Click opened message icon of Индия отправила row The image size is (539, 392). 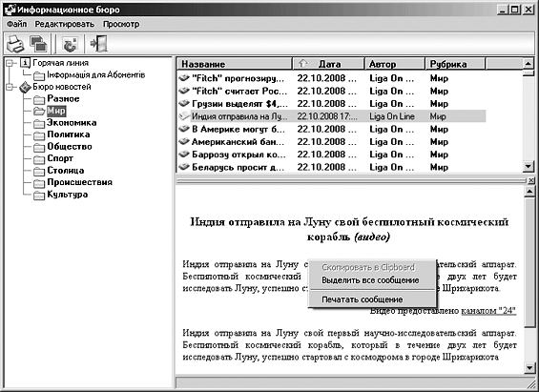[x=184, y=116]
